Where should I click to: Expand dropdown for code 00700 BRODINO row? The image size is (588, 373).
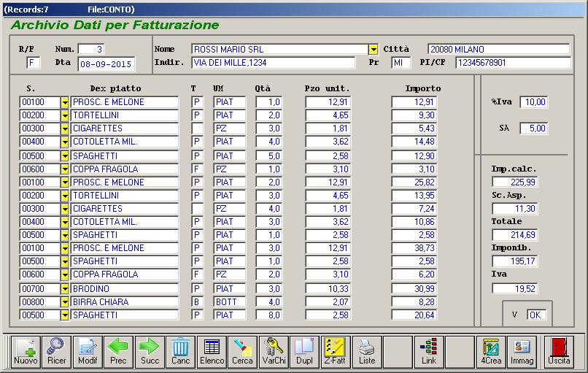[64, 289]
